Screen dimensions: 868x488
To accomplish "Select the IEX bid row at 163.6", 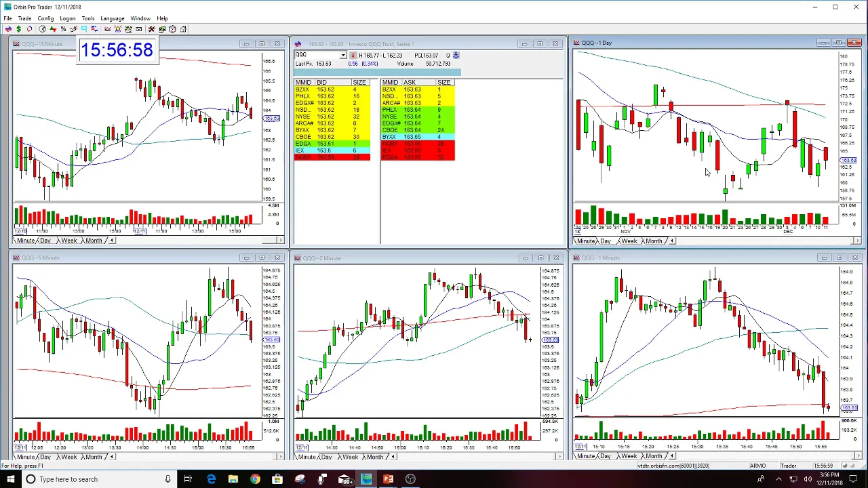I will tap(332, 150).
